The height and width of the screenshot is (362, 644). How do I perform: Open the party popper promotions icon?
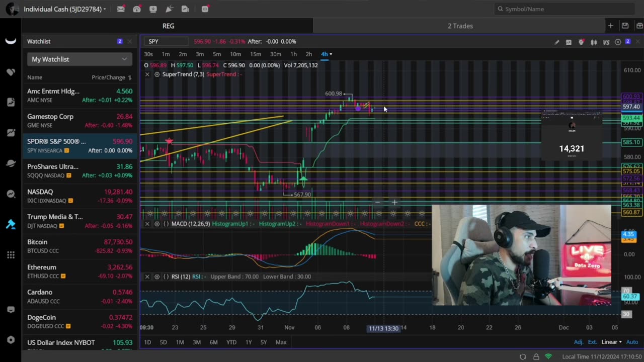pyautogui.click(x=169, y=9)
